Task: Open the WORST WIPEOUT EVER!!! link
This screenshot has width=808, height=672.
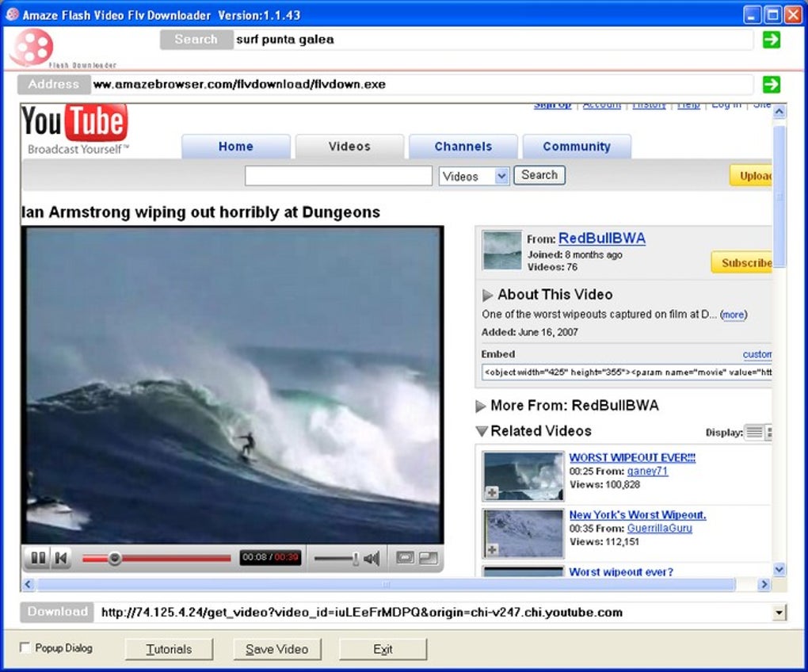Action: point(632,457)
